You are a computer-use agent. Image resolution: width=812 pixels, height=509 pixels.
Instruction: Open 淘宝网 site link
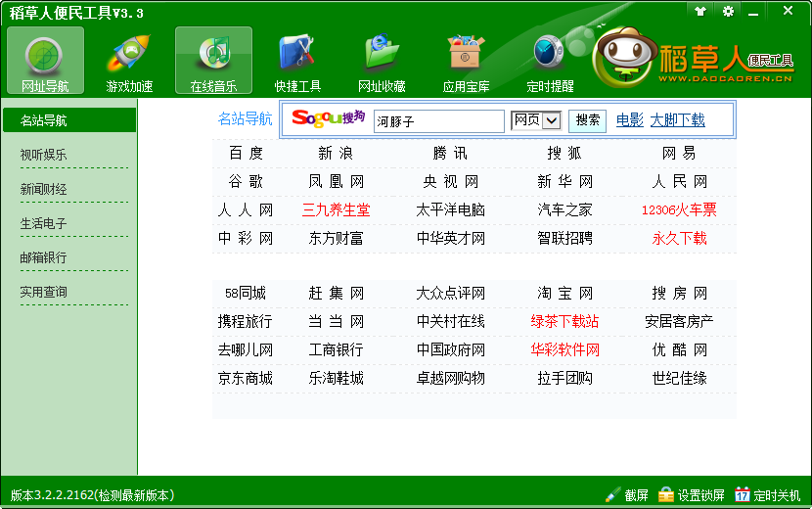564,294
